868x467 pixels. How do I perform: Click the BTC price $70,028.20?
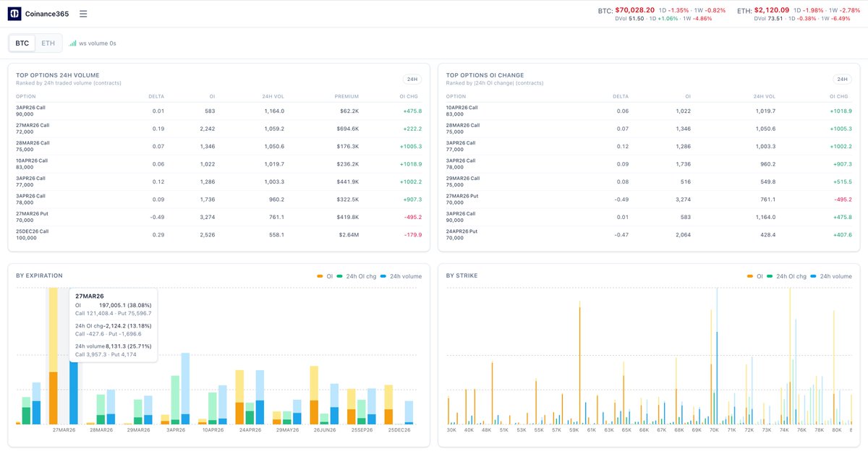(x=635, y=10)
